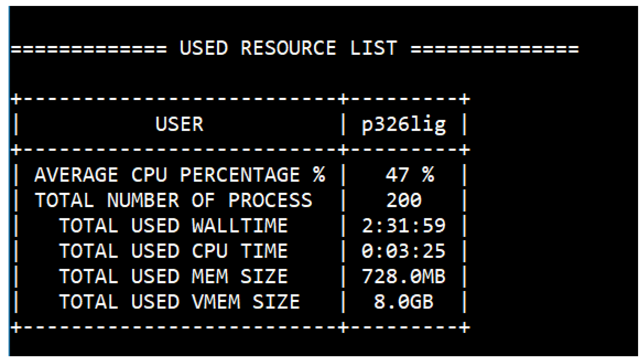644x364 pixels.
Task: Click the TOTAL USED WALLTIME label
Action: click(173, 226)
